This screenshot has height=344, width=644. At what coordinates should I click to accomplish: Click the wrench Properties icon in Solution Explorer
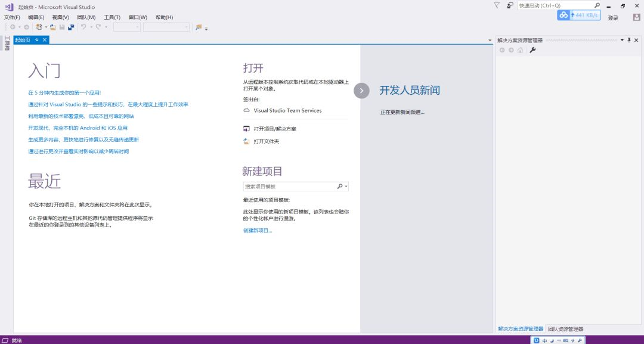click(x=532, y=50)
